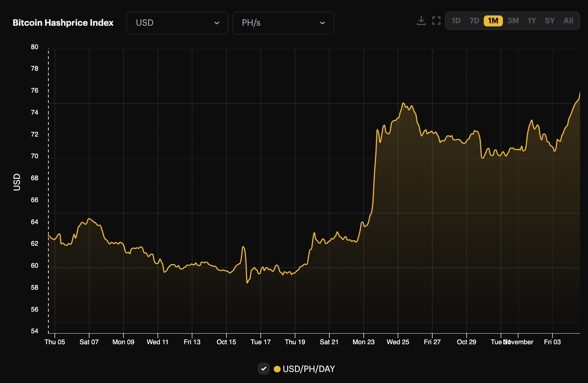Click the Fri 03 date label
The width and height of the screenshot is (588, 383).
tap(552, 342)
